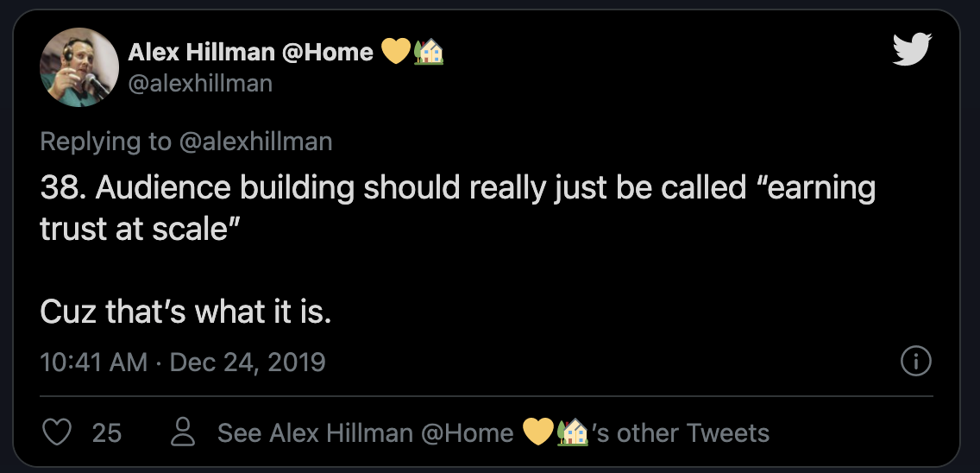Like the tweet with heart icon
Image resolution: width=980 pixels, height=473 pixels.
[x=57, y=432]
